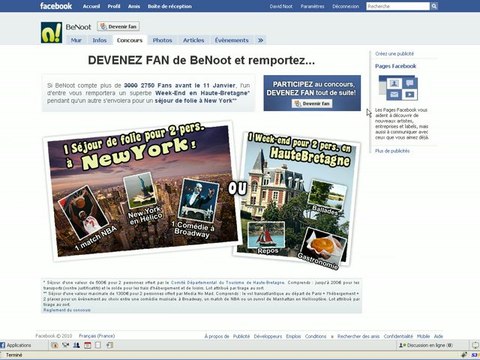This screenshot has width=480, height=360.
Task: Click the Comédie à Broadway photo
Action: click(x=199, y=201)
